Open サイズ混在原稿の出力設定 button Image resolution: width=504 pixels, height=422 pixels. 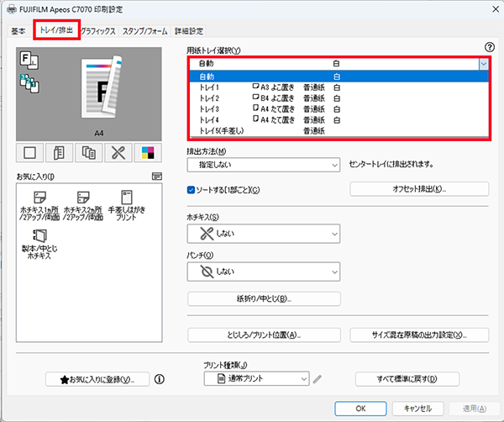point(419,335)
